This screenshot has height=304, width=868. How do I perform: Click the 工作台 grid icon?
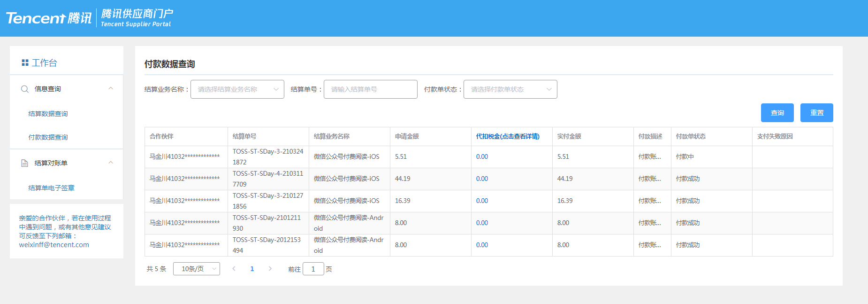point(25,62)
